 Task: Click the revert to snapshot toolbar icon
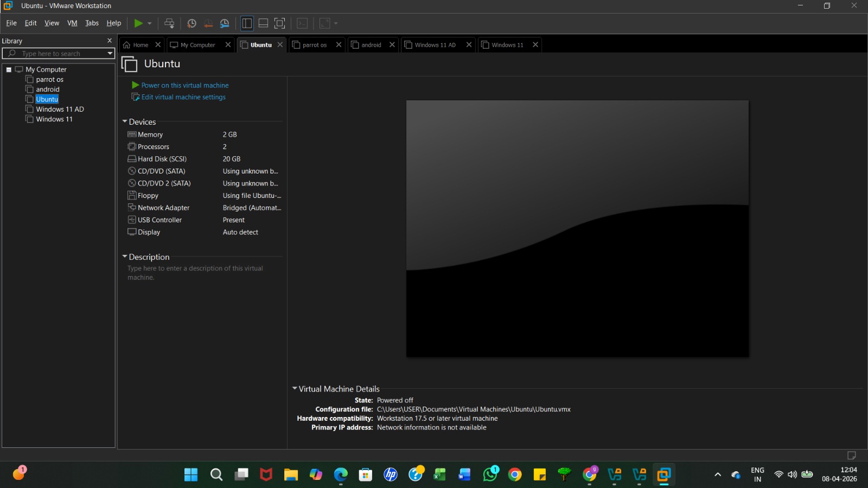pyautogui.click(x=208, y=23)
